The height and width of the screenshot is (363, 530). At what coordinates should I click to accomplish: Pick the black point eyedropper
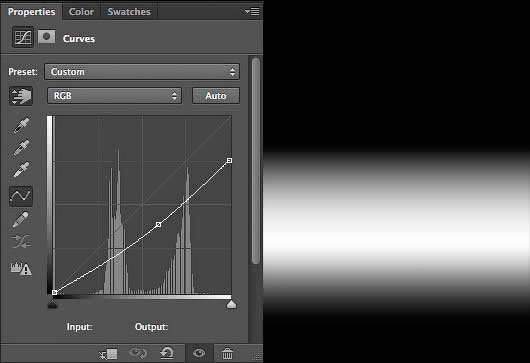click(21, 125)
